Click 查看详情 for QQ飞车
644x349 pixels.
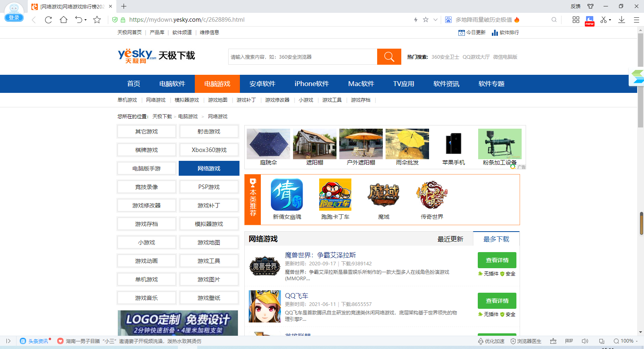(497, 301)
